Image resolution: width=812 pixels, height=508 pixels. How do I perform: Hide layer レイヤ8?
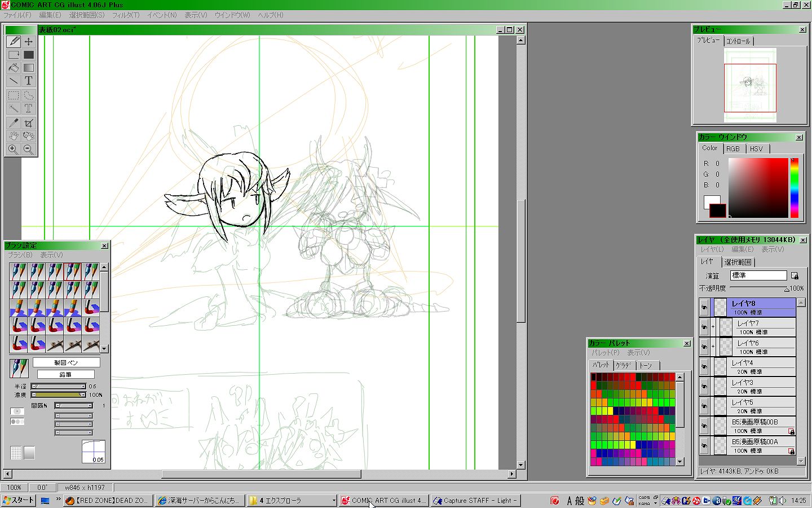click(x=704, y=308)
